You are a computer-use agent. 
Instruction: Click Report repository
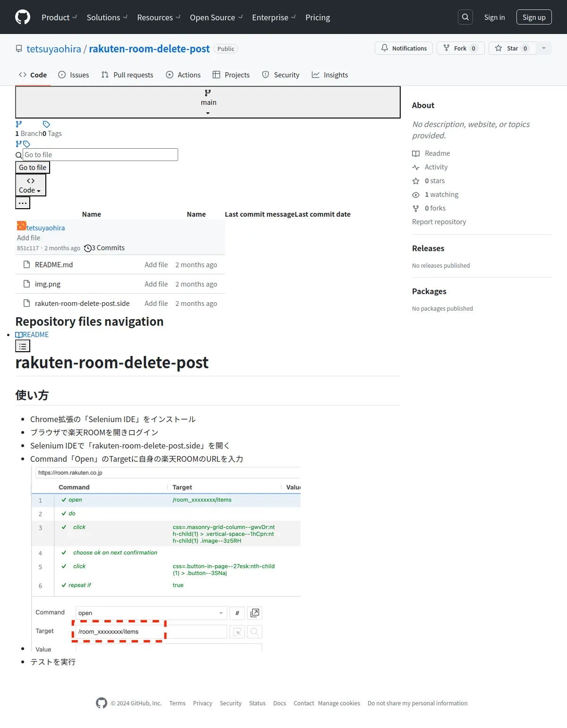tap(439, 221)
